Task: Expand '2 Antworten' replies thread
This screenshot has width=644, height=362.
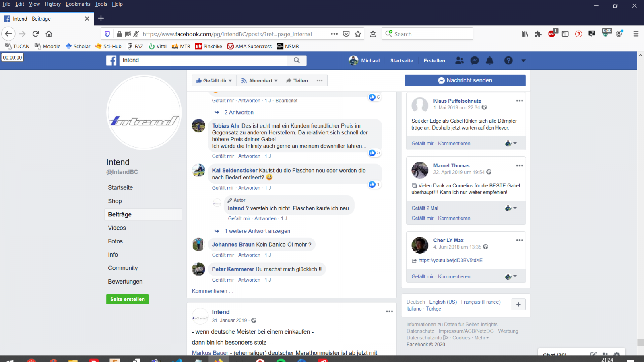Action: pos(239,113)
